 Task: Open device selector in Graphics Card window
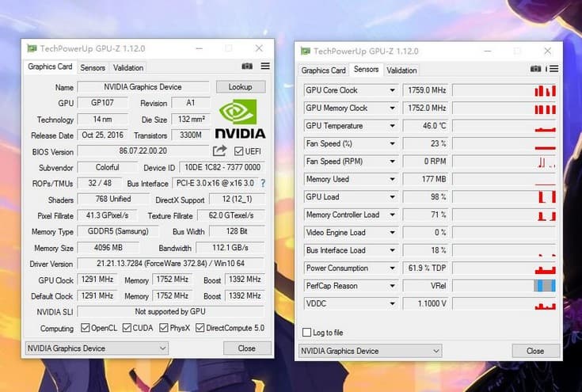click(x=97, y=348)
